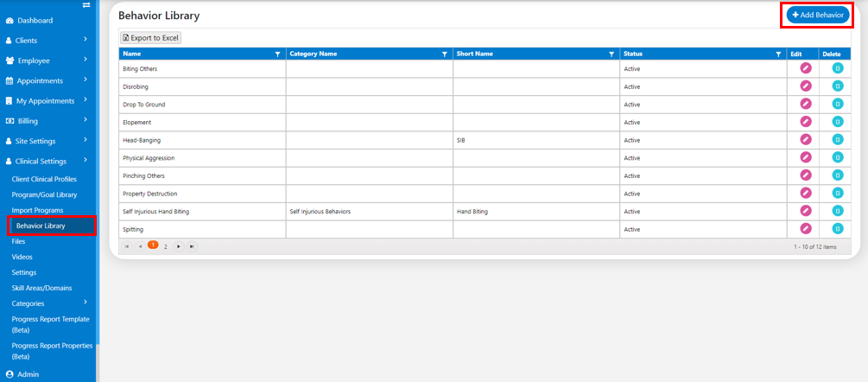Edit the Pinching Others behavior
This screenshot has width=868, height=382.
tap(806, 175)
